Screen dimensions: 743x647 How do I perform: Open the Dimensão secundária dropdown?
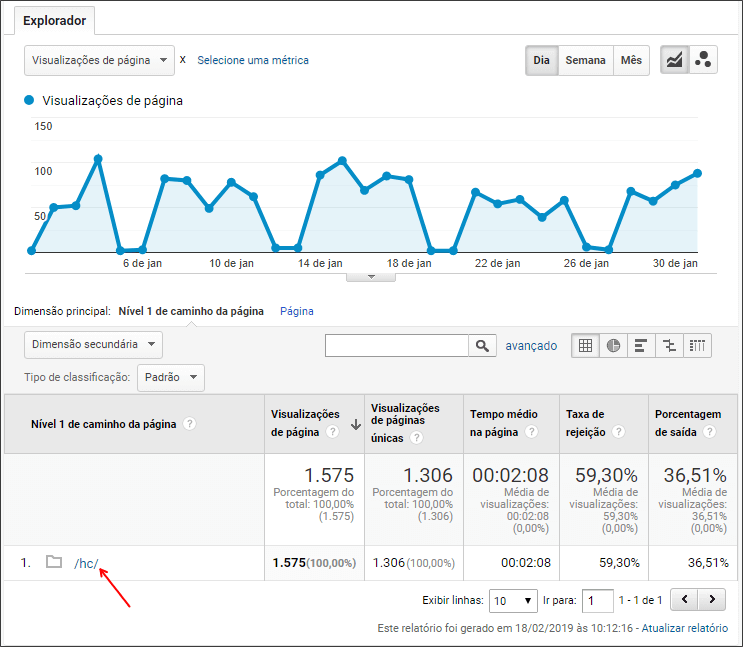coord(93,345)
